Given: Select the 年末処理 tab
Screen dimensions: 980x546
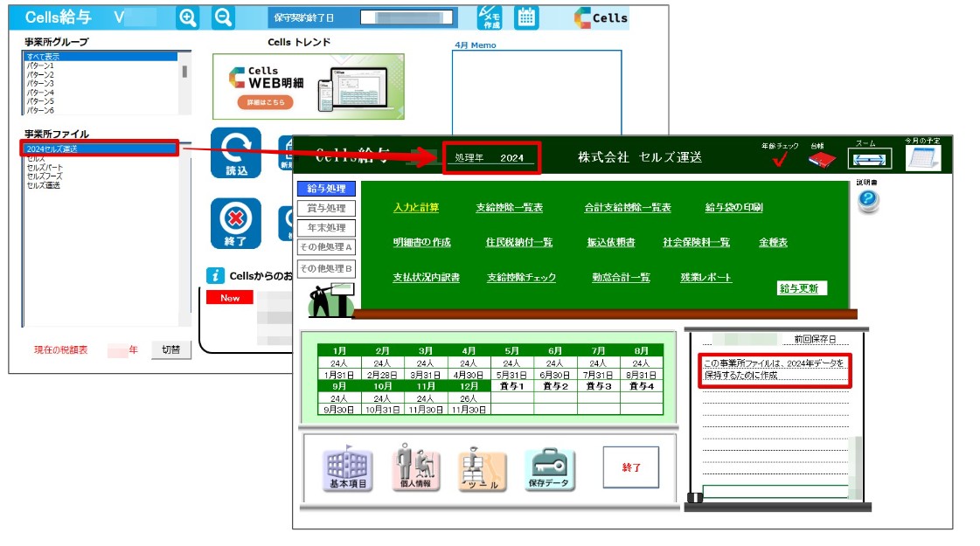Looking at the screenshot, I should tap(326, 227).
